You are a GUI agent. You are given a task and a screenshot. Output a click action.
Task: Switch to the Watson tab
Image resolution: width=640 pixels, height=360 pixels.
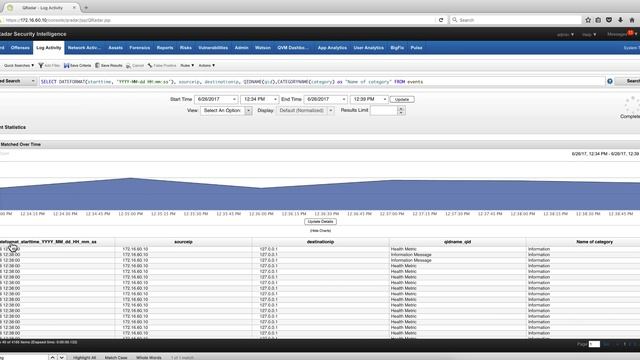pos(263,48)
